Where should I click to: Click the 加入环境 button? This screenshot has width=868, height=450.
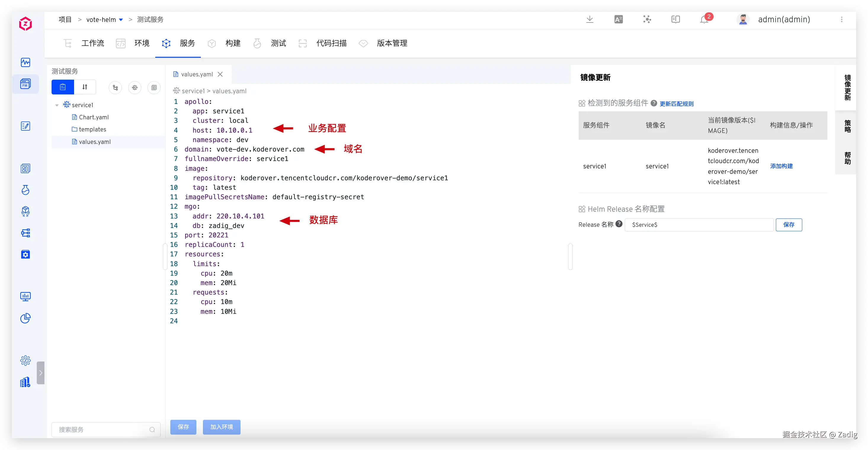pyautogui.click(x=221, y=427)
